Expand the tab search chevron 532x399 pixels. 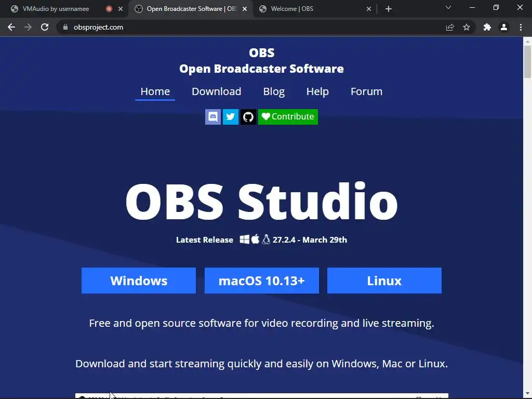pyautogui.click(x=448, y=7)
